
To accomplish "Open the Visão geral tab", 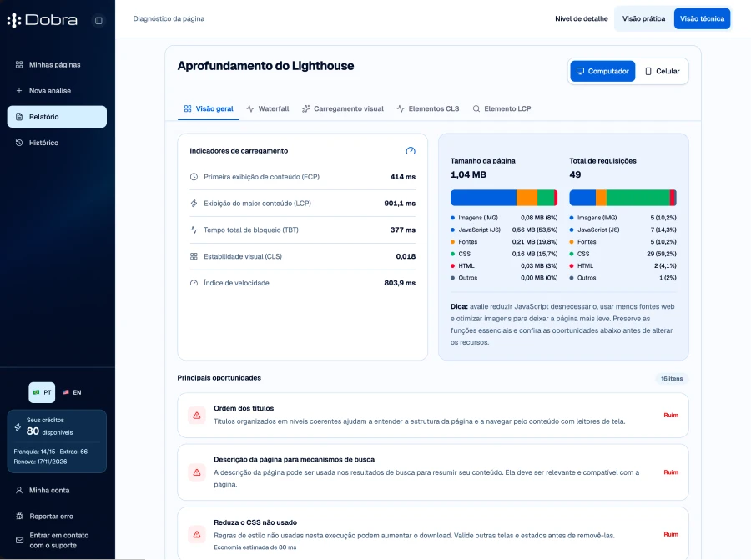I will [x=209, y=108].
